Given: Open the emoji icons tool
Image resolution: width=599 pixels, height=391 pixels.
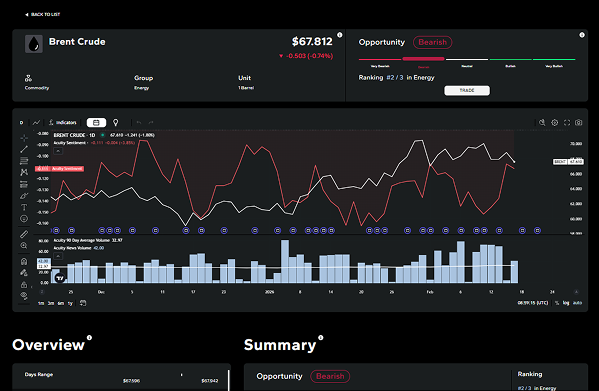Looking at the screenshot, I should (x=24, y=219).
